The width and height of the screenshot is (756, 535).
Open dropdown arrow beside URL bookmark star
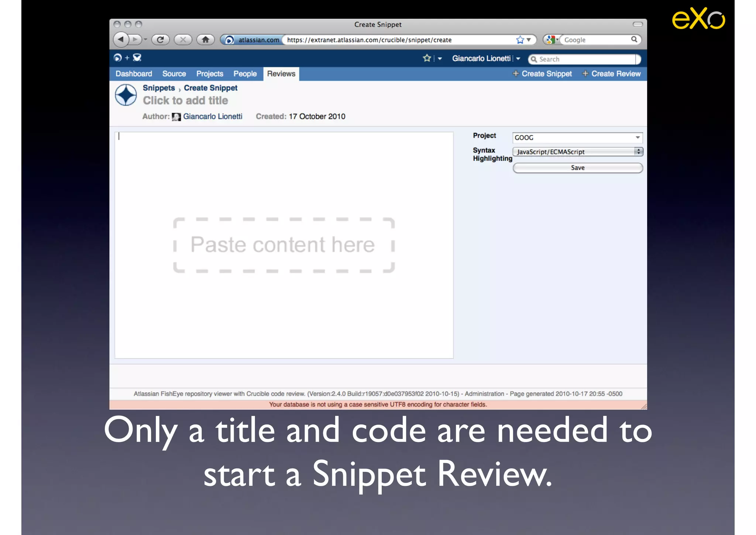pyautogui.click(x=529, y=40)
